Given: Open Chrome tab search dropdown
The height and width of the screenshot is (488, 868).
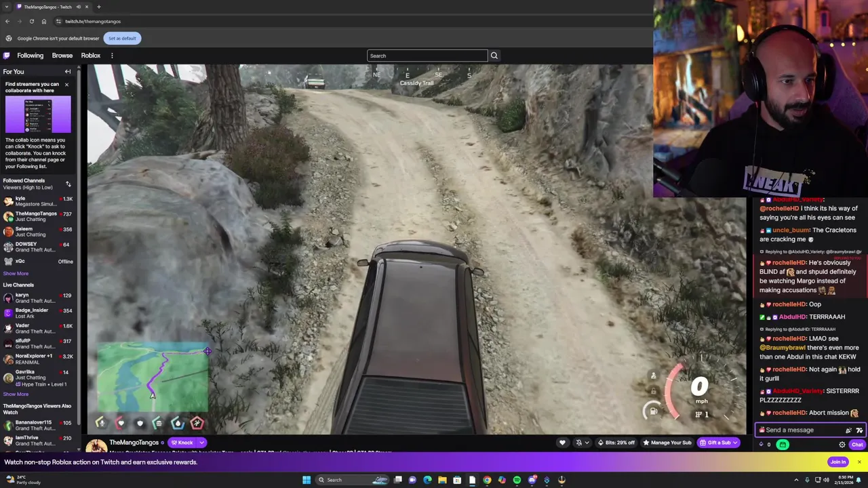Looking at the screenshot, I should (x=7, y=7).
